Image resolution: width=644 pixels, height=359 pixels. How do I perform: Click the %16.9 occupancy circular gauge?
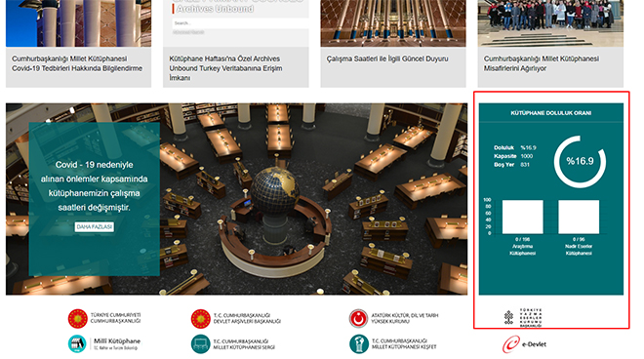click(580, 161)
